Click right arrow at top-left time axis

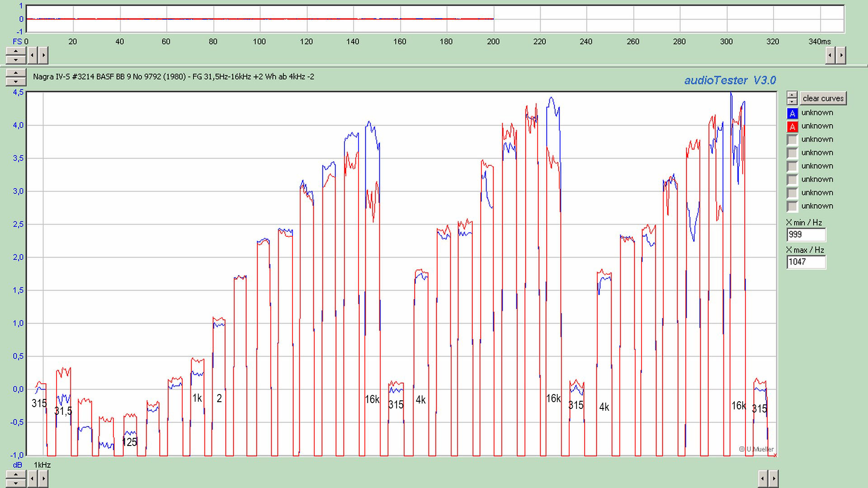43,56
